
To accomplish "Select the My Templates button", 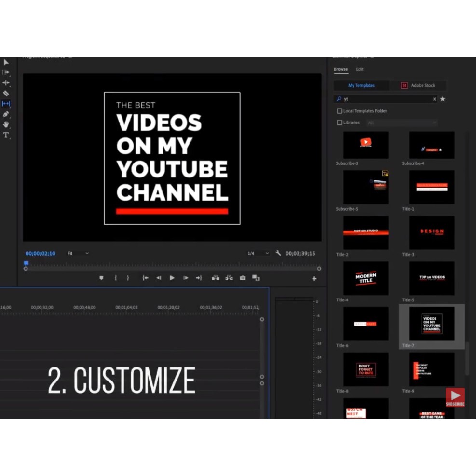I will (x=361, y=85).
